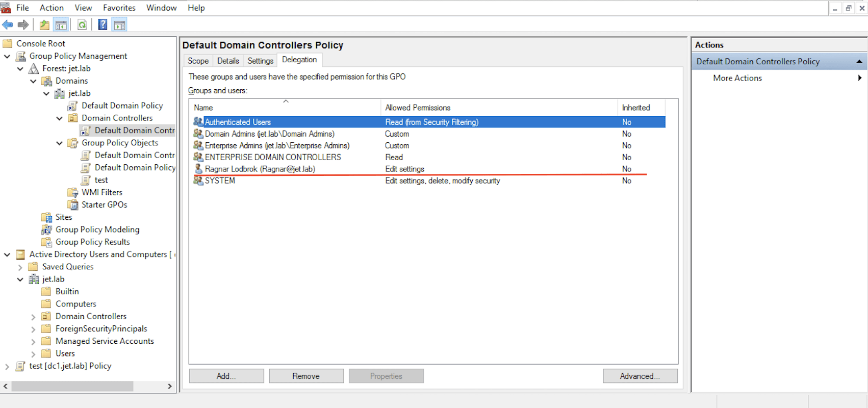868x408 pixels.
Task: Sort by the Inherited column header
Action: pos(641,108)
